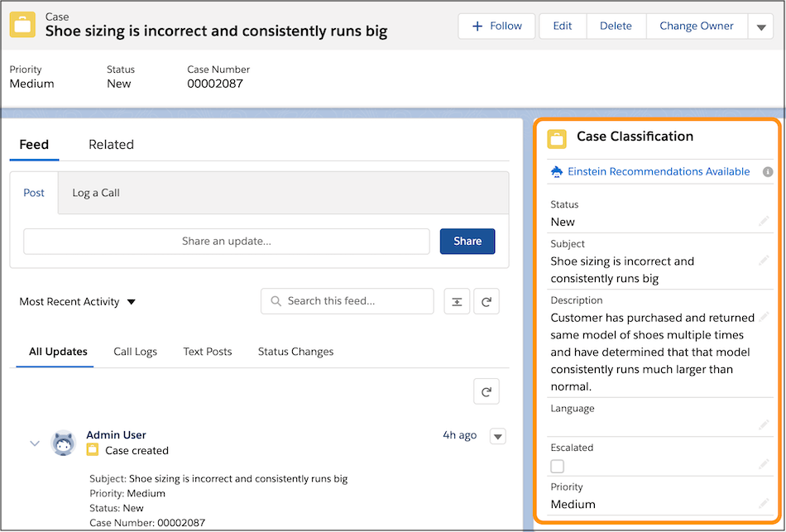Image resolution: width=786 pixels, height=532 pixels.
Task: Collapse the Admin User feed item chevron
Action: pyautogui.click(x=35, y=443)
